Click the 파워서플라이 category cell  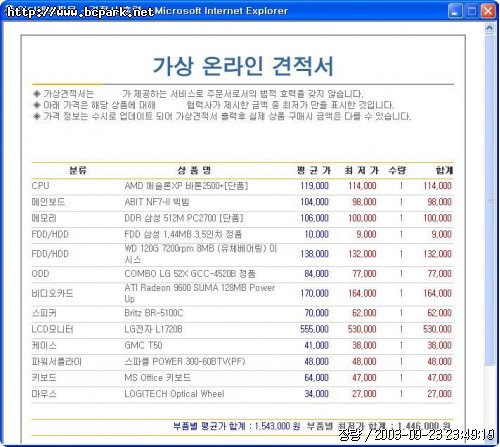click(x=57, y=362)
